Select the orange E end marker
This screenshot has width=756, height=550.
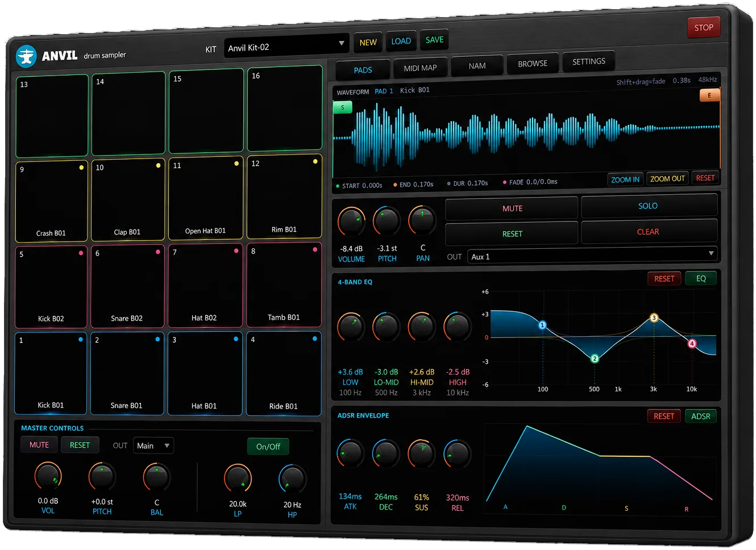tap(709, 95)
